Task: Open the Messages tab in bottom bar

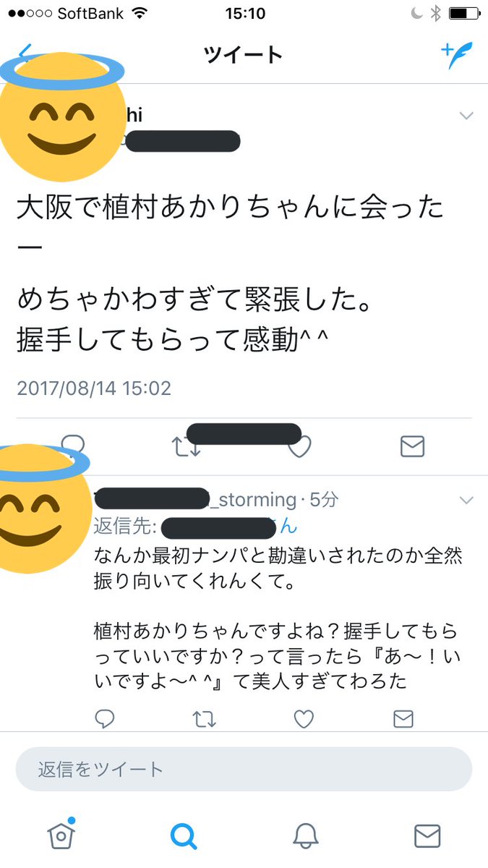Action: [427, 835]
